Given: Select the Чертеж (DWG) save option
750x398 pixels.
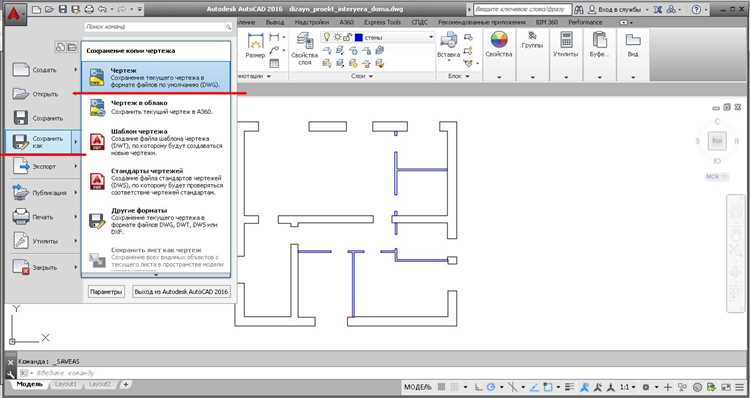Looking at the screenshot, I should 156,77.
